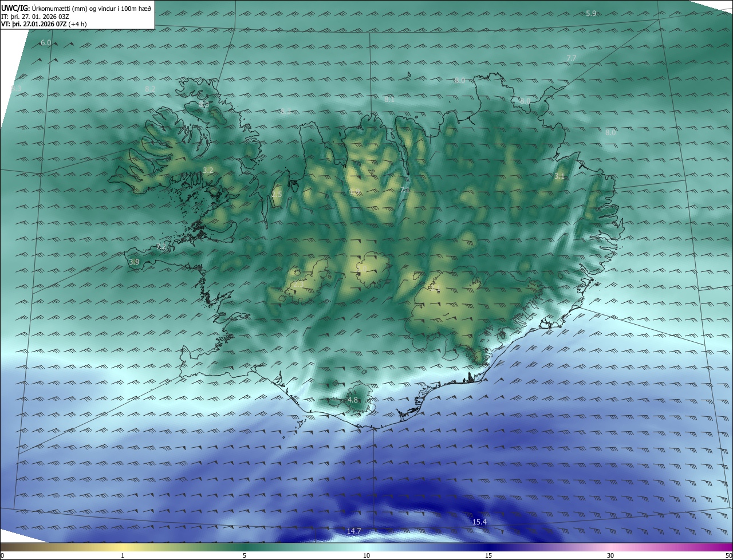Click the 5.9 value label on the map
Image resolution: width=733 pixels, height=560 pixels.
591,13
